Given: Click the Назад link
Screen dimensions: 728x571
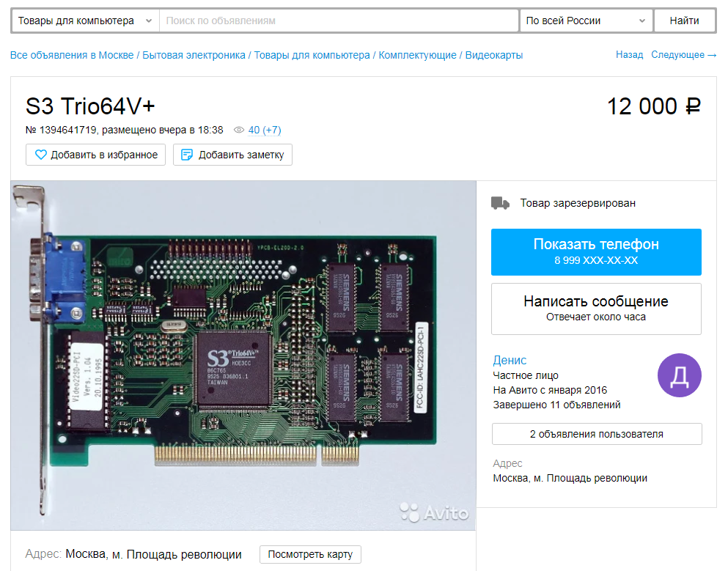Looking at the screenshot, I should coord(629,55).
